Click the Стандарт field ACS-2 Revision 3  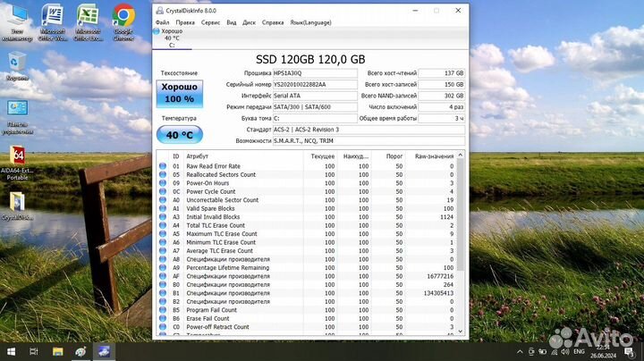coord(369,130)
